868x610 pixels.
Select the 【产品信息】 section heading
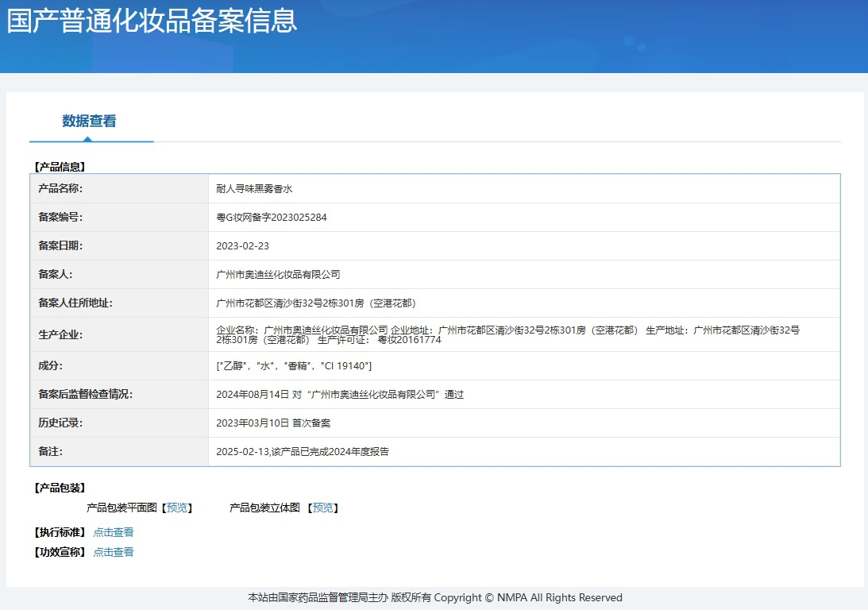pos(60,167)
